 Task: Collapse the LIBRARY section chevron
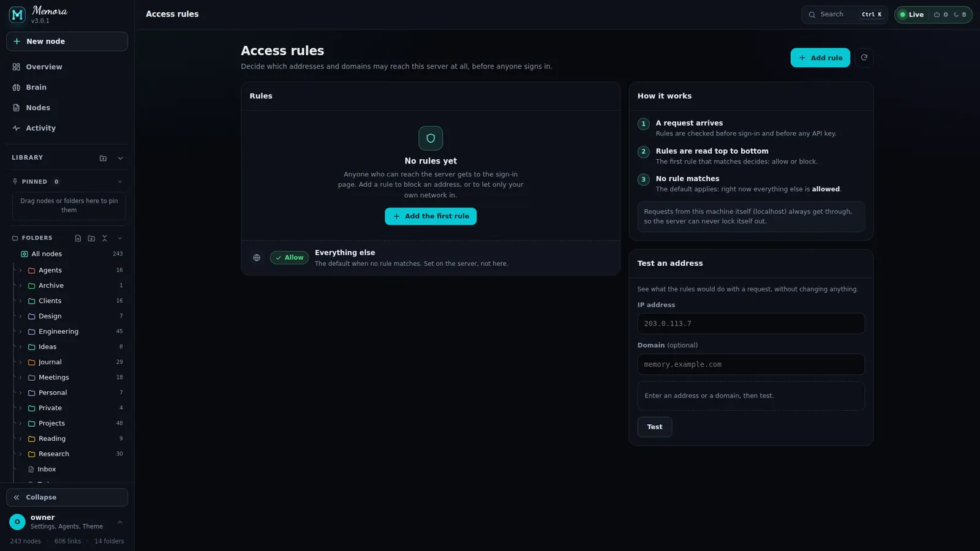[x=120, y=158]
